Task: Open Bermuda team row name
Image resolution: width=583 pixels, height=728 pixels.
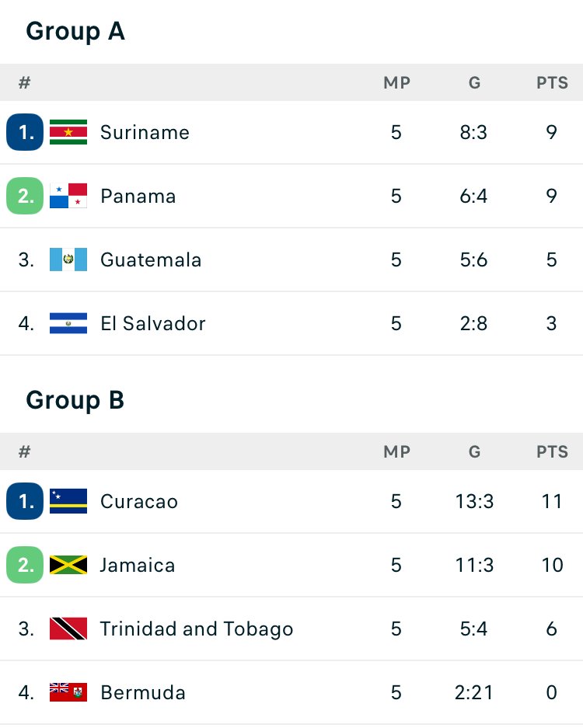Action: (x=143, y=692)
